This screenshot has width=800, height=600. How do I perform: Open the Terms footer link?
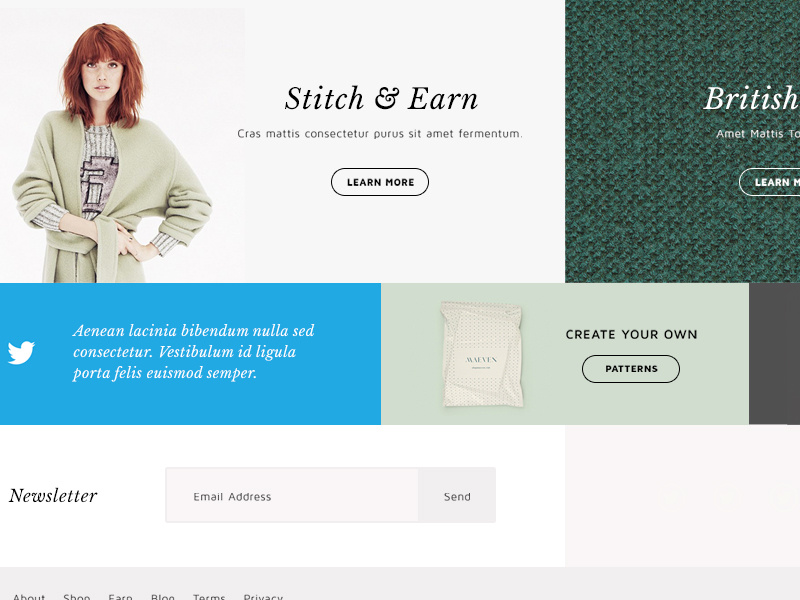[x=209, y=596]
